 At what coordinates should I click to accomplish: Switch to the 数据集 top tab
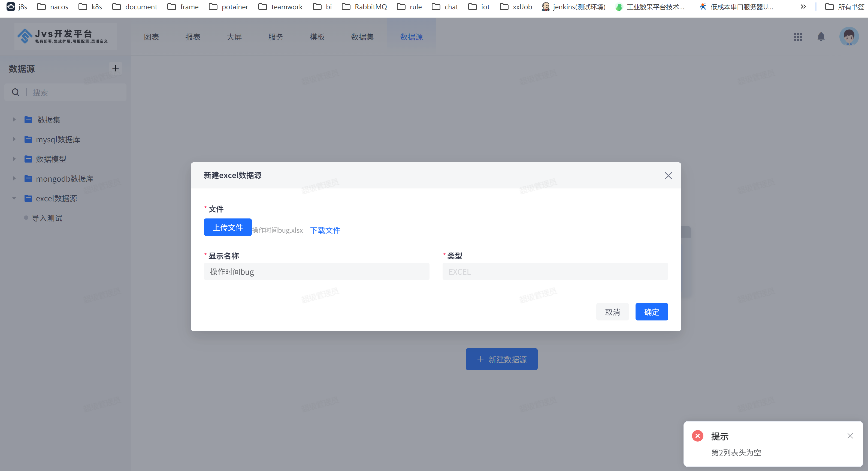pyautogui.click(x=362, y=37)
